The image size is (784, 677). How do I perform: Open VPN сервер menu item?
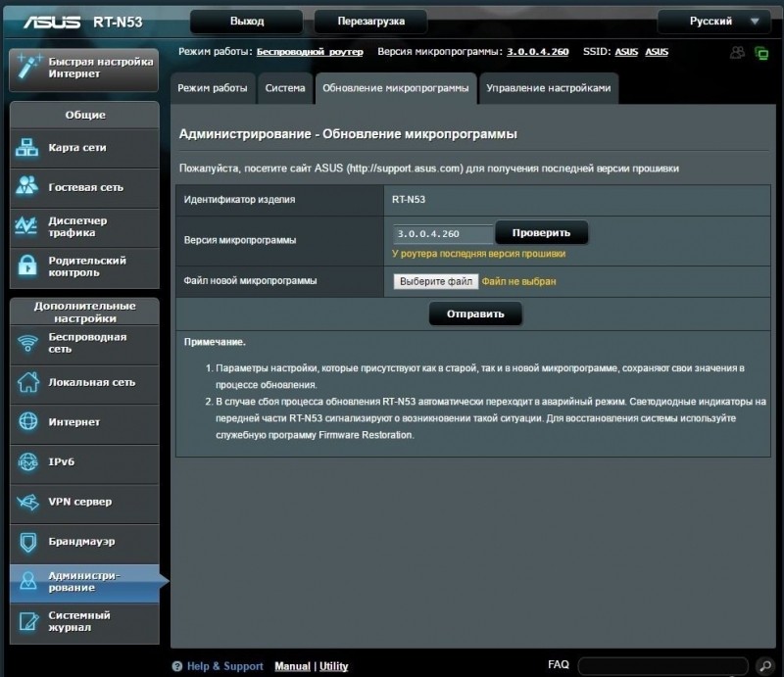[x=84, y=503]
